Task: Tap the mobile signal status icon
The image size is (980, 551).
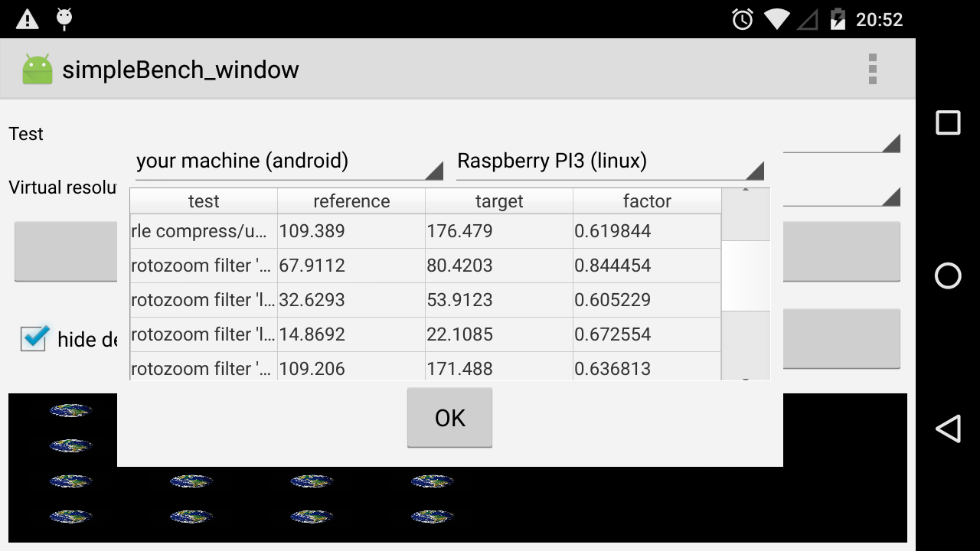Action: (807, 19)
